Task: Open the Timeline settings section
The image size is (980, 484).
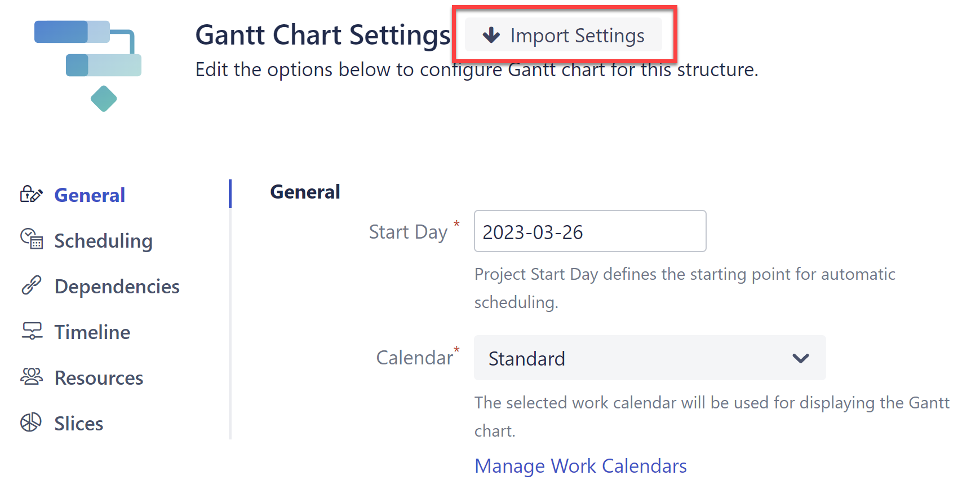Action: [x=91, y=332]
